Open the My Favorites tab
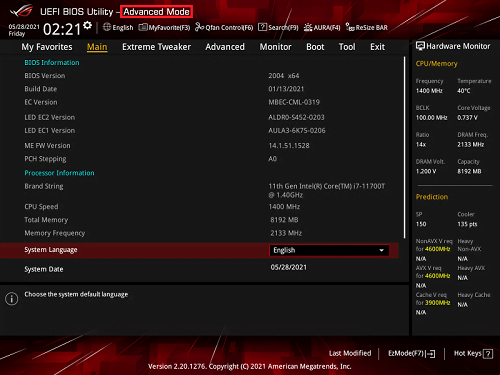Viewport: 500px width, 375px height. (47, 47)
